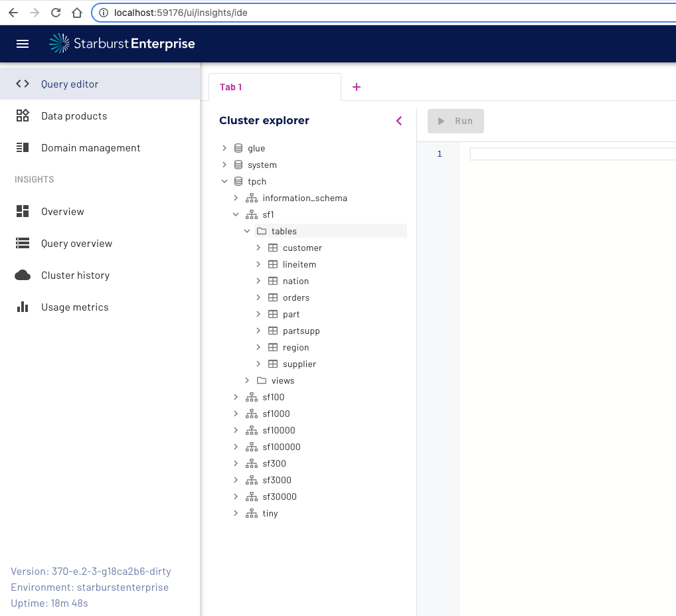The height and width of the screenshot is (616, 676).
Task: Open the Overview insights link
Action: coord(100,211)
